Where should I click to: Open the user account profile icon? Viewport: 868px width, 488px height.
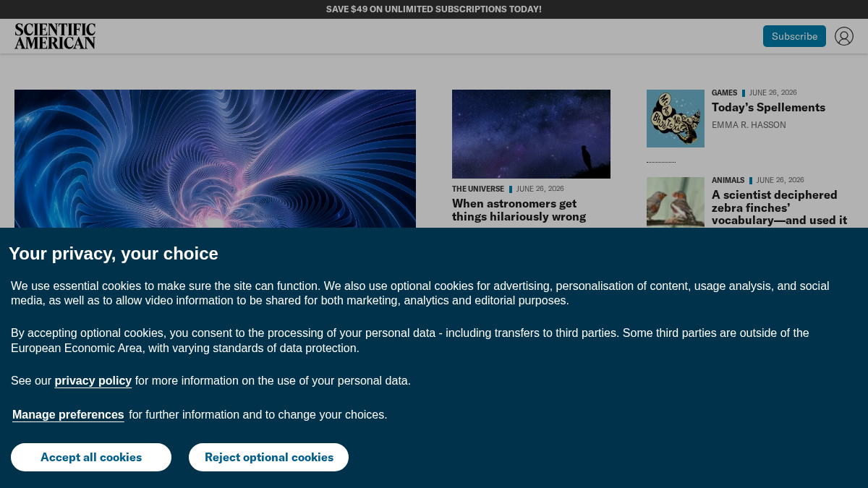tap(844, 36)
